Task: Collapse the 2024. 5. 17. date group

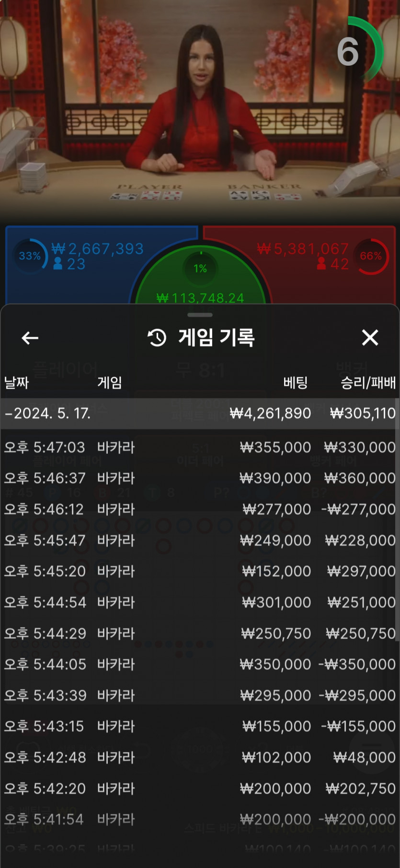Action: click(x=200, y=413)
